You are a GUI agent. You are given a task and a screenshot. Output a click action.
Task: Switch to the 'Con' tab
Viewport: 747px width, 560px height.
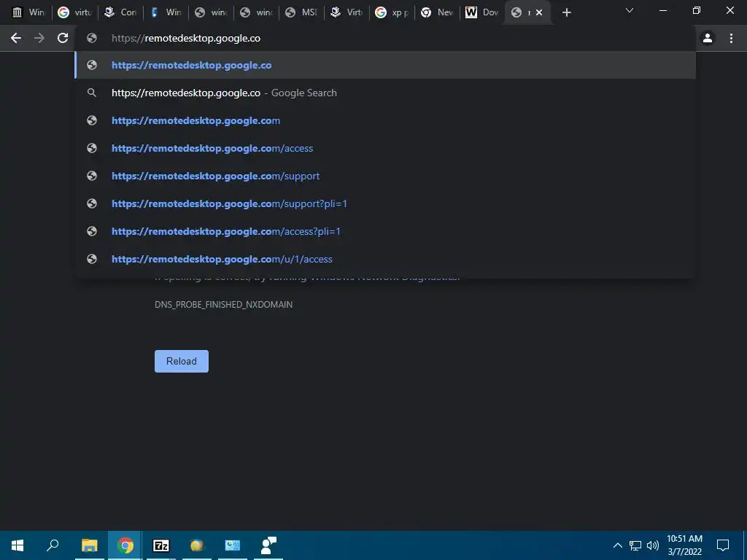[120, 12]
